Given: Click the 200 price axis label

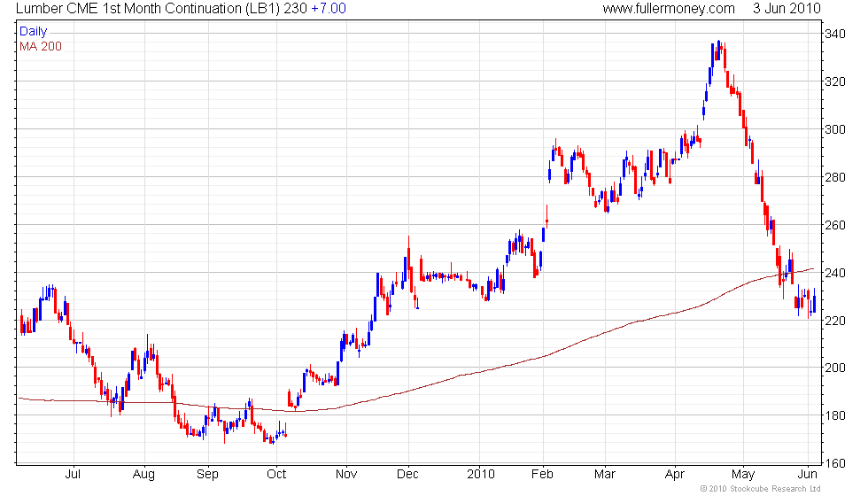Looking at the screenshot, I should point(835,368).
